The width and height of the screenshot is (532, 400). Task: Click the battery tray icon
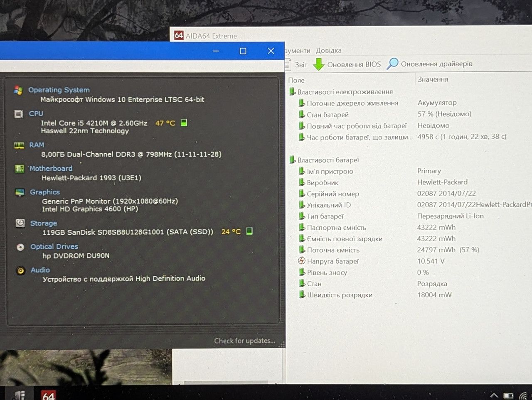click(x=508, y=395)
